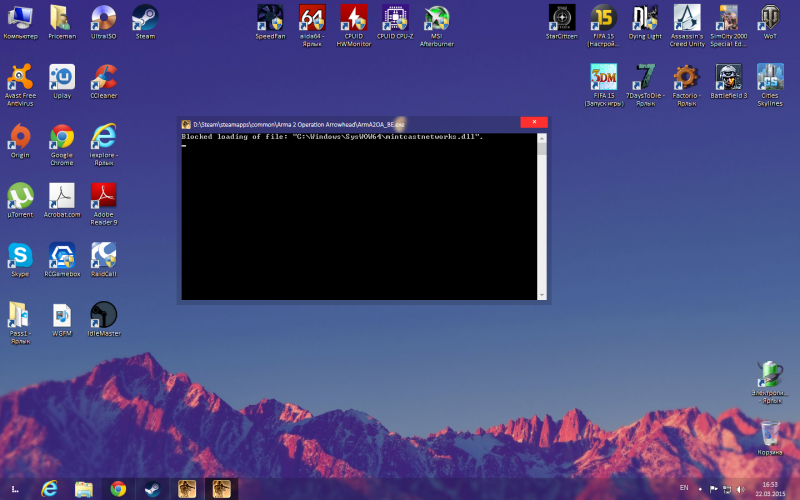This screenshot has height=500, width=800.
Task: Open Internet Explorer from the taskbar
Action: click(49, 489)
